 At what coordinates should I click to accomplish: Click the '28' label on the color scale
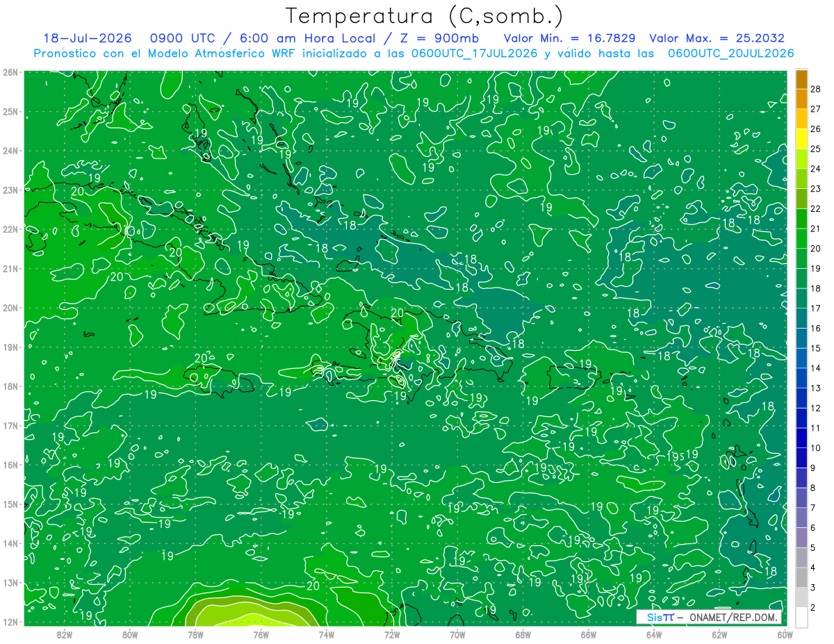click(817, 88)
